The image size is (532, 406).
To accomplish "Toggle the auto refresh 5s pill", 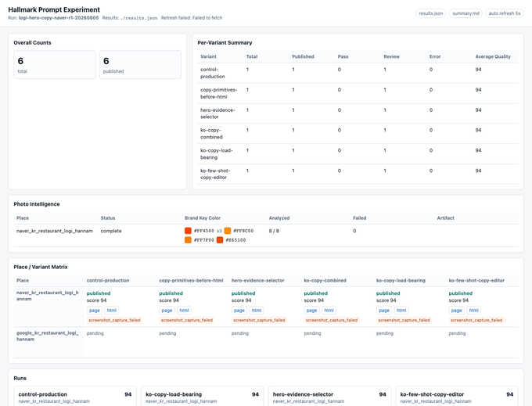I will point(505,13).
